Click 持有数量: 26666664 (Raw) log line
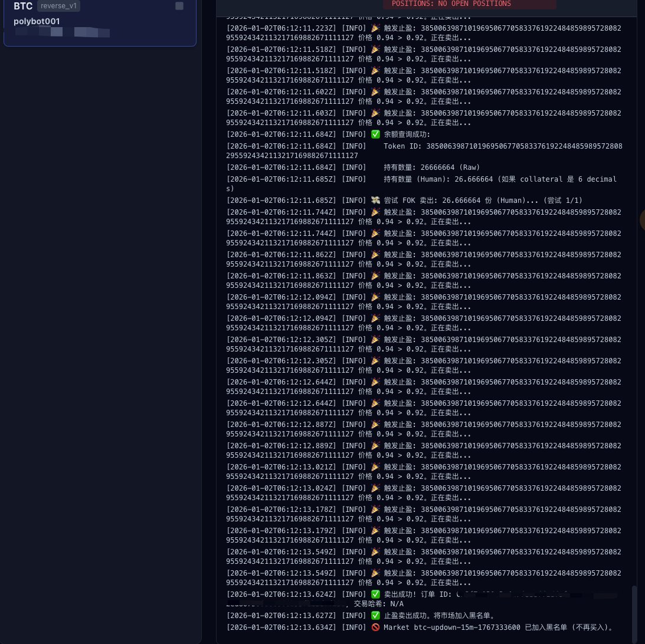This screenshot has height=644, width=645. [431, 167]
